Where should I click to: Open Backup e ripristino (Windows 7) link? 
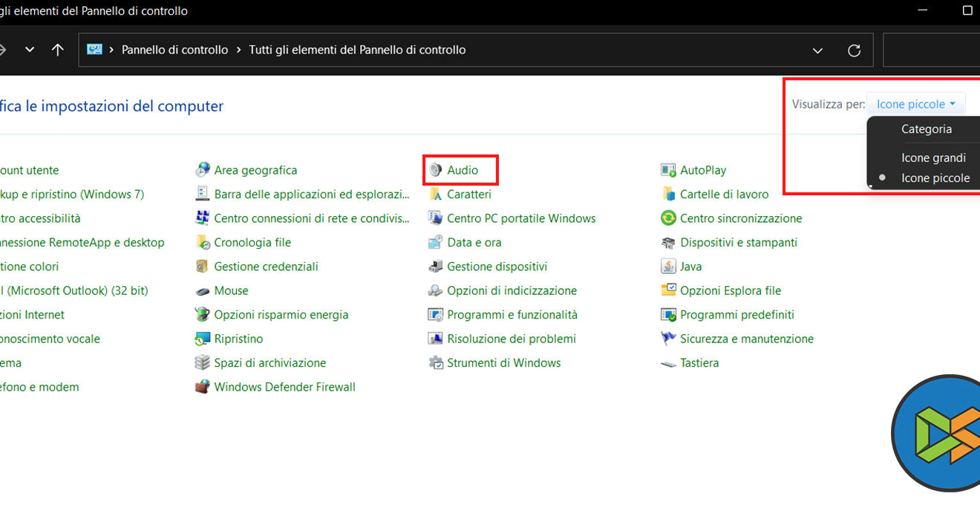pos(72,194)
